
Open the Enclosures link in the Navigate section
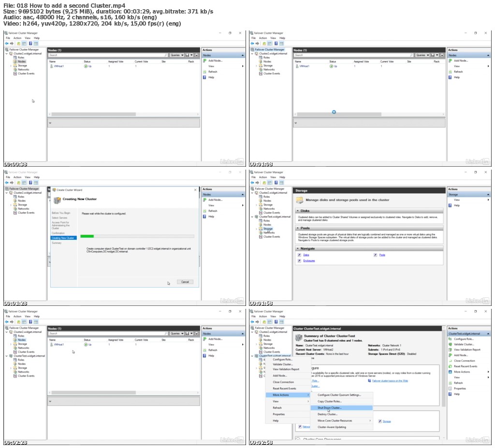pyautogui.click(x=309, y=260)
